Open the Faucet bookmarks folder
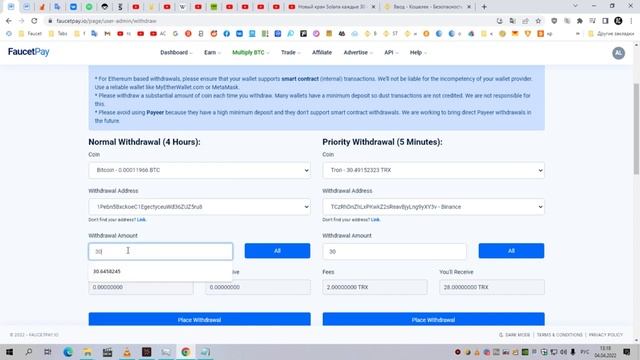This screenshot has width=640, height=360. tap(30, 34)
